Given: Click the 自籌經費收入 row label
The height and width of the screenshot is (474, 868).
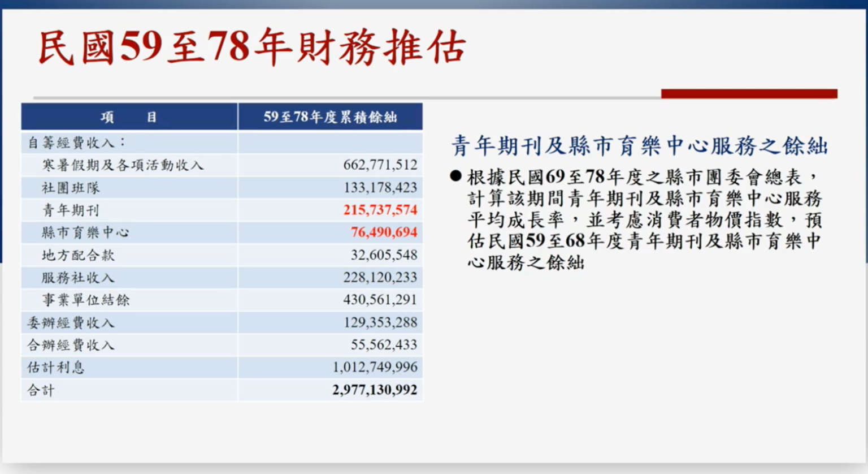Looking at the screenshot, I should (x=77, y=143).
